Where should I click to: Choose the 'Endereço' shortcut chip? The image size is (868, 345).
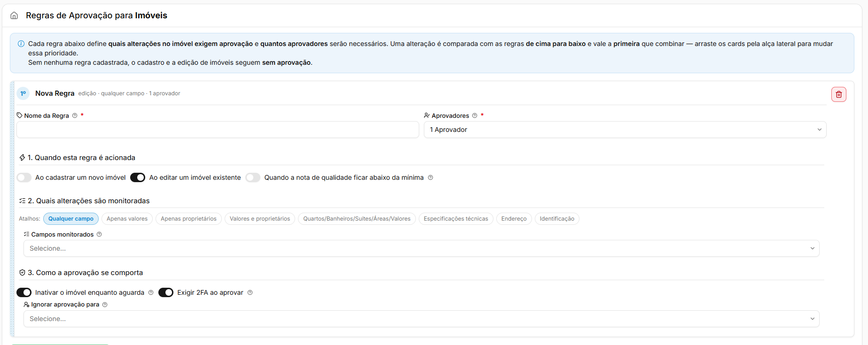514,219
